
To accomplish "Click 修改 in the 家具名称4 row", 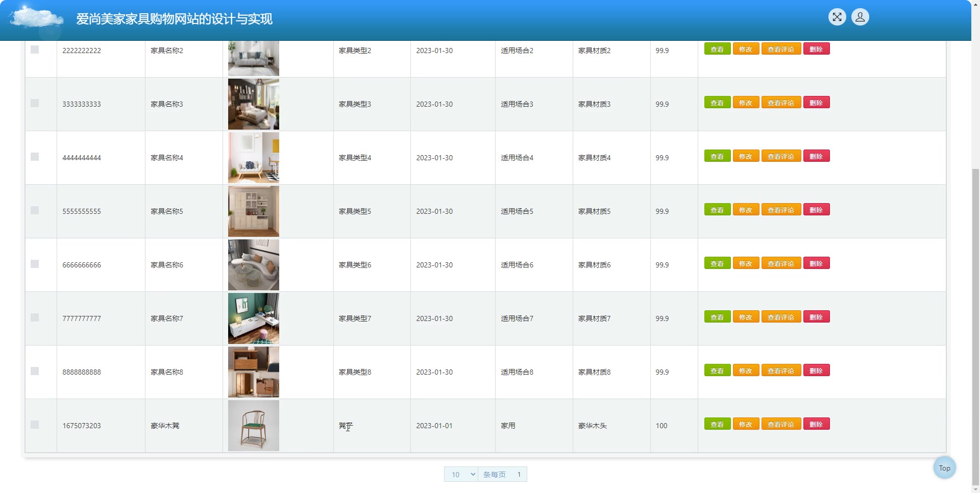I will tap(746, 156).
